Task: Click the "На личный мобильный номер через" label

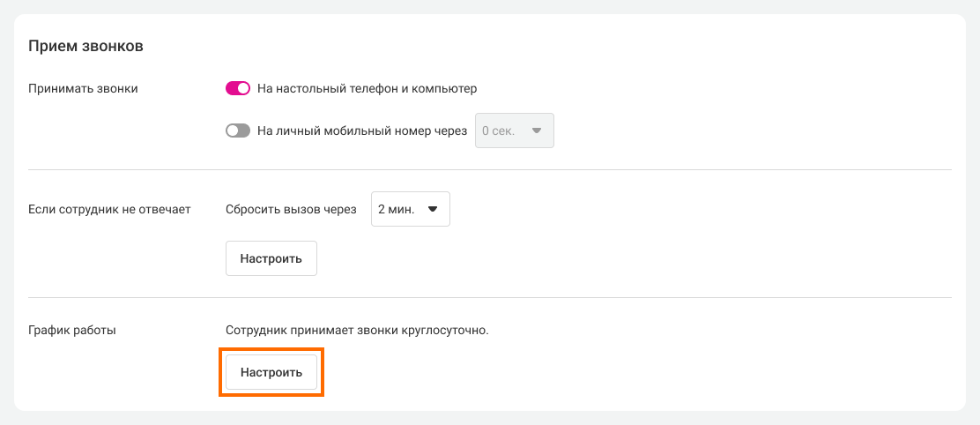Action: (x=361, y=130)
